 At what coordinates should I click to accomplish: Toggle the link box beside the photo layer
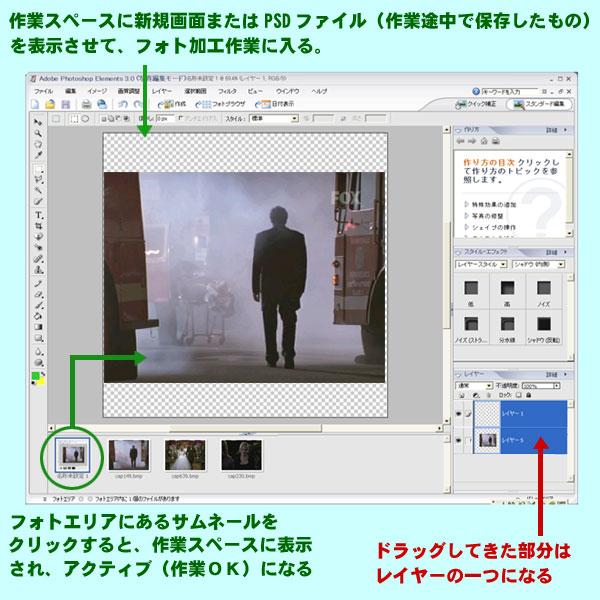[468, 440]
